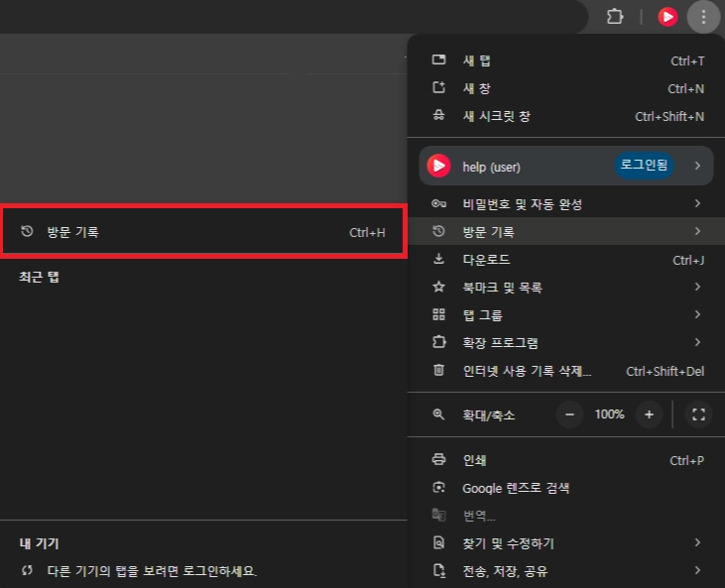Expand the 탭 그룹 submenu arrow
725x588 pixels.
(x=697, y=315)
